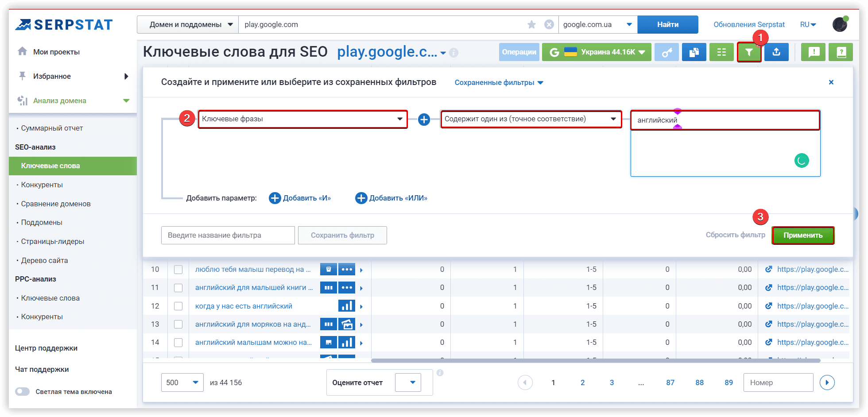Image resolution: width=868 pixels, height=417 pixels.
Task: Close the filter panel
Action: coord(831,82)
